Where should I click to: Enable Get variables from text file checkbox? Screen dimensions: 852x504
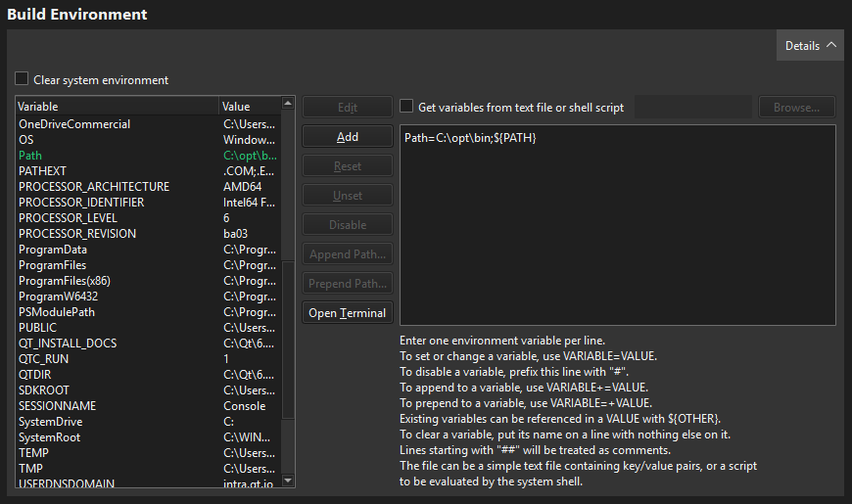pyautogui.click(x=406, y=106)
